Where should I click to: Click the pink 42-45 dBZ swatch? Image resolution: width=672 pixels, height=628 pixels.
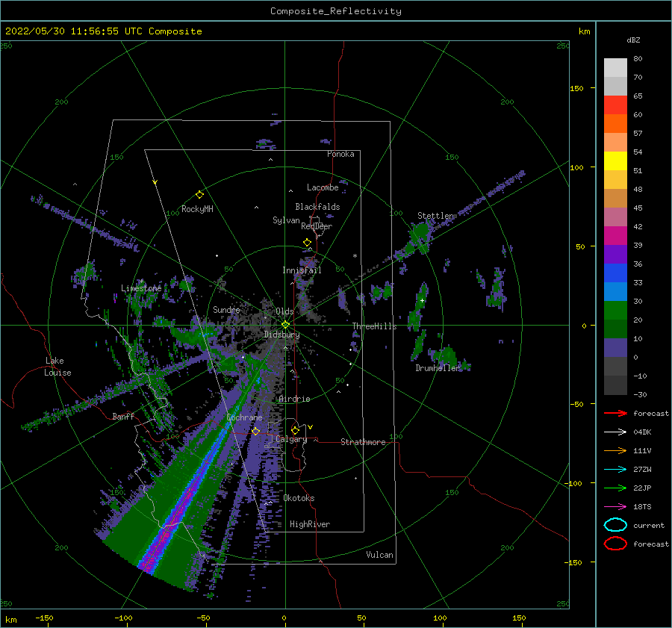click(x=615, y=217)
